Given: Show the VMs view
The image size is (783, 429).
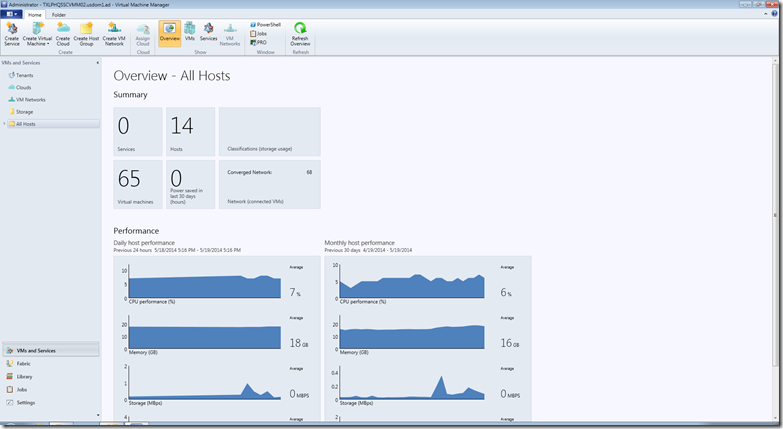Looking at the screenshot, I should coord(190,31).
